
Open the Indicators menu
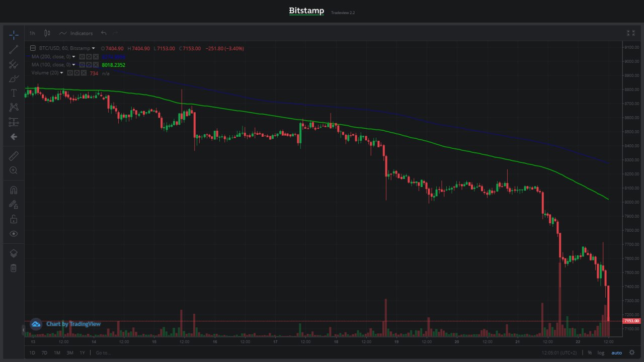point(76,33)
